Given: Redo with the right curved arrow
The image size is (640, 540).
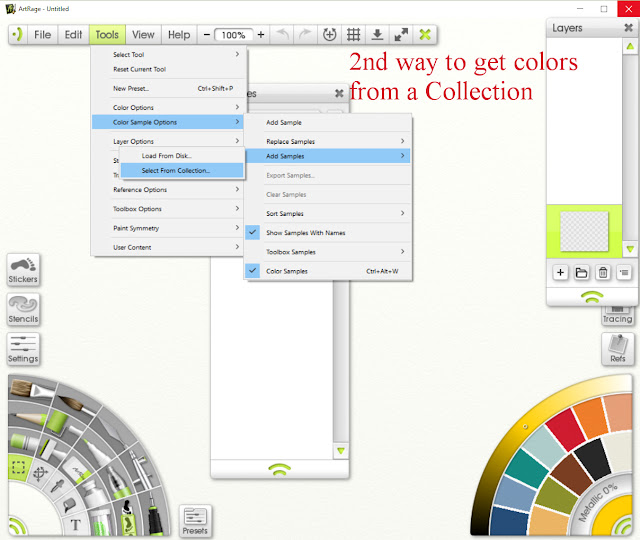Looking at the screenshot, I should point(305,35).
